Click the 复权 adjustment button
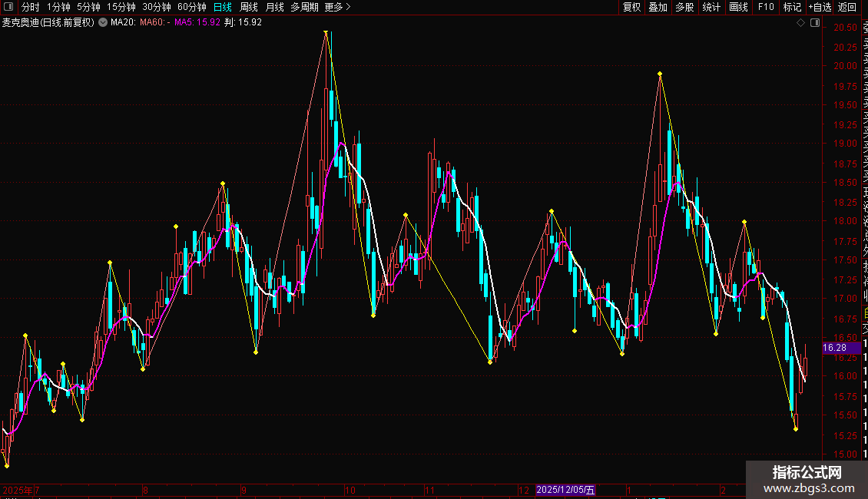The image size is (868, 499). 631,7
